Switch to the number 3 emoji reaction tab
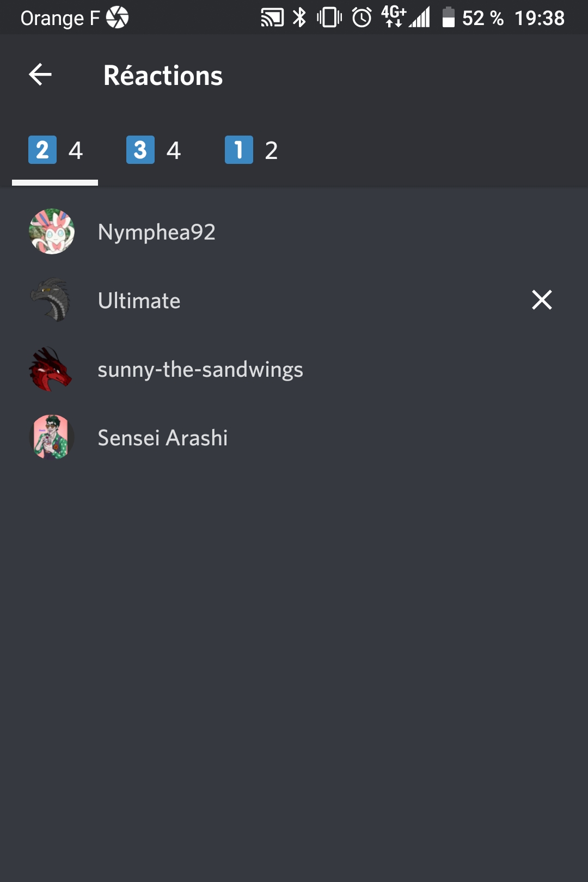Screen dimensions: 588x882 153,150
